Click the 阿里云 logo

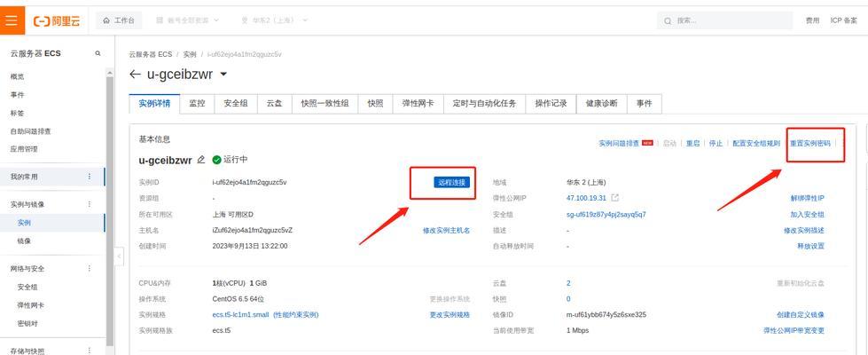(57, 21)
